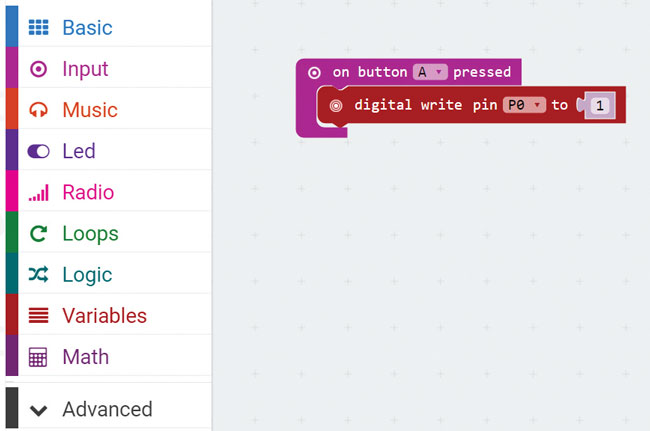Screen dimensions: 650x431
Task: Select the Loops category label
Action: [x=90, y=234]
